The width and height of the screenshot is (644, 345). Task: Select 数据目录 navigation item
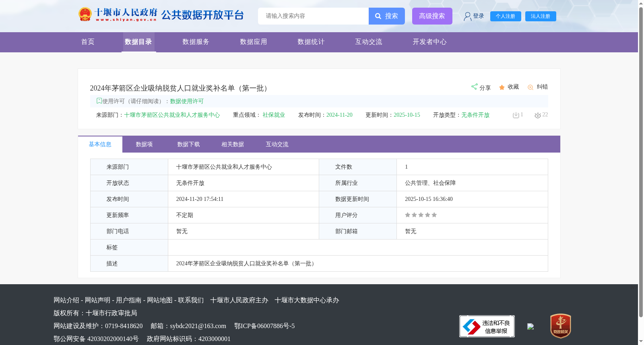[138, 42]
